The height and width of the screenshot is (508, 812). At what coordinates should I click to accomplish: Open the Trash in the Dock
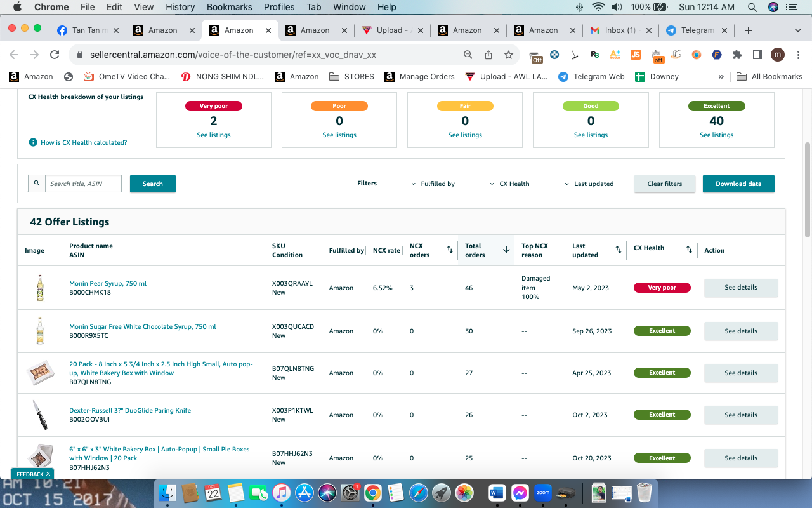pyautogui.click(x=645, y=492)
